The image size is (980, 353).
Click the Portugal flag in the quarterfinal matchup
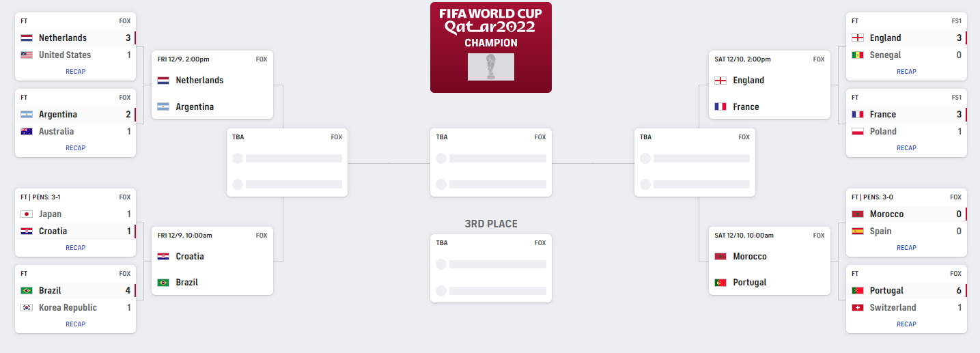point(720,283)
